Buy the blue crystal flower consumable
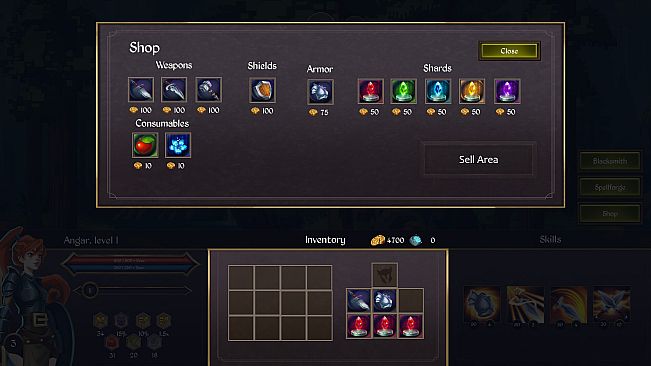Image resolution: width=651 pixels, height=366 pixels. click(178, 145)
